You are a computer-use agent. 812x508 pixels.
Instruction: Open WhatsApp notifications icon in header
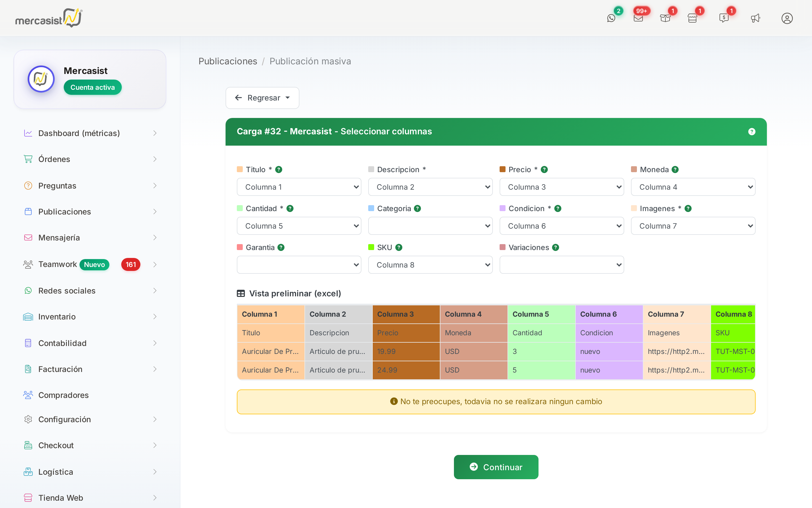point(611,18)
